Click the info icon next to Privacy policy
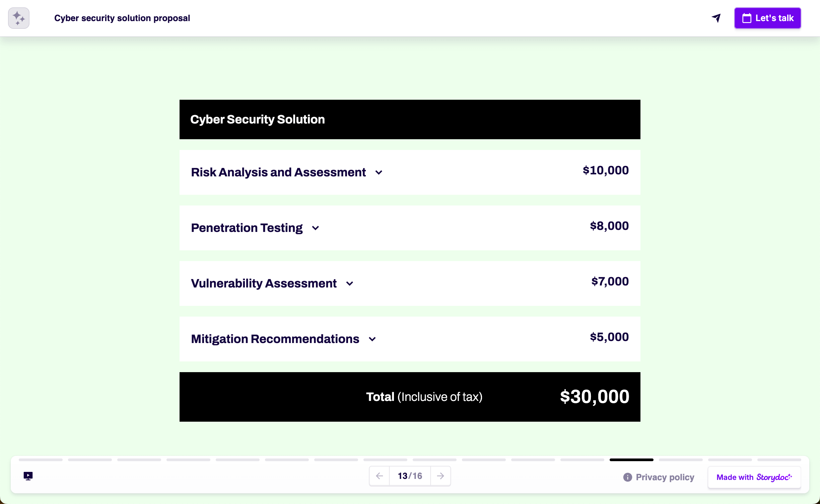The width and height of the screenshot is (820, 504). click(628, 477)
